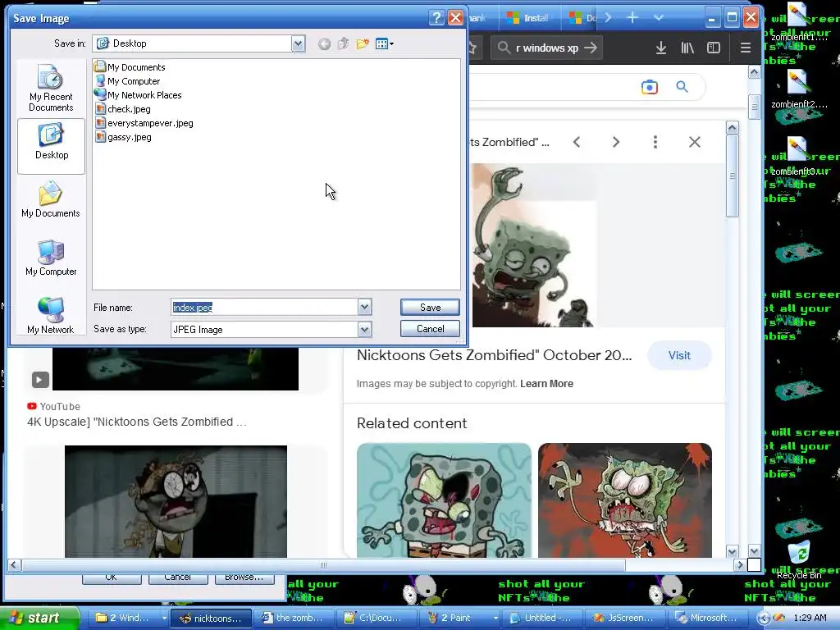Open Firefox downloads icon
This screenshot has height=630, width=840.
661,48
